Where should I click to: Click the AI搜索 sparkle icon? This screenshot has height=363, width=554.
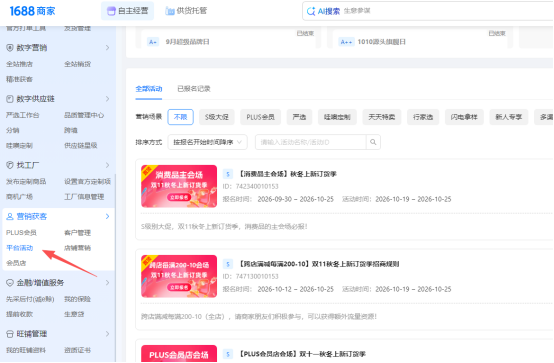click(x=311, y=11)
